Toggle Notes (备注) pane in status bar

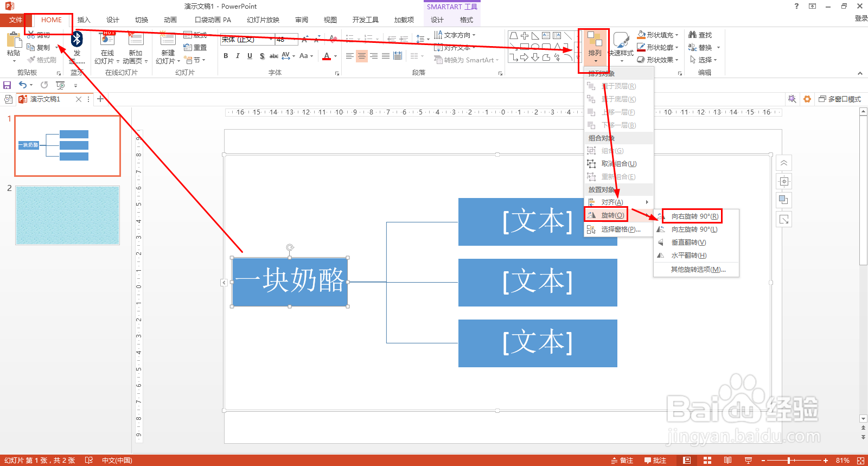pos(622,461)
